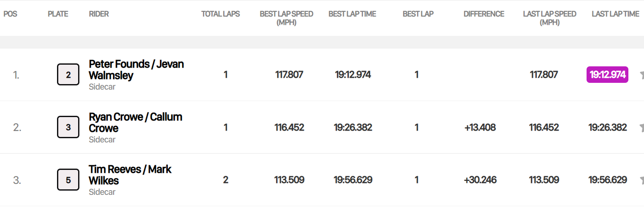Star the Ryan Crowe / Callum Crowe entry
Viewport: 644px width, 213px height.
[641, 128]
